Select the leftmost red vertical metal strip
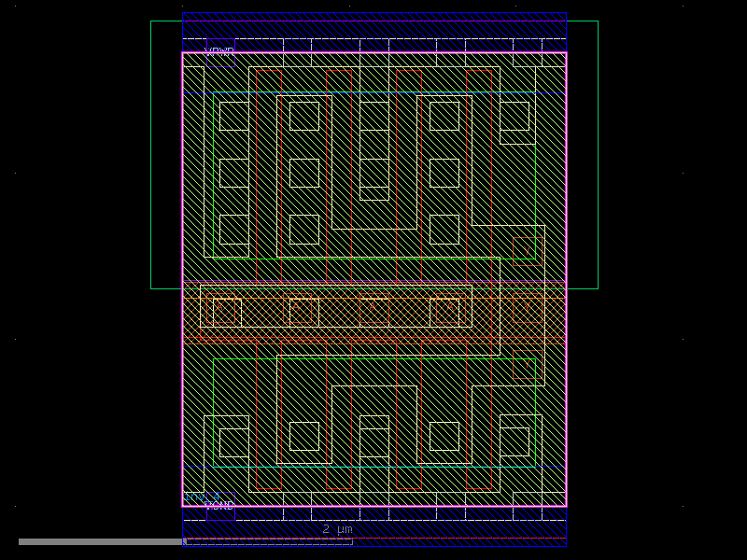This screenshot has height=560, width=747. (258, 168)
